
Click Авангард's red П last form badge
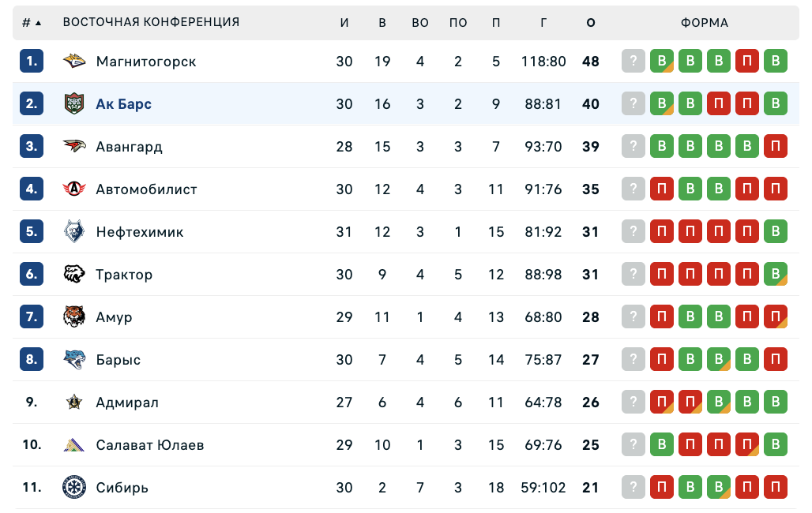click(776, 147)
